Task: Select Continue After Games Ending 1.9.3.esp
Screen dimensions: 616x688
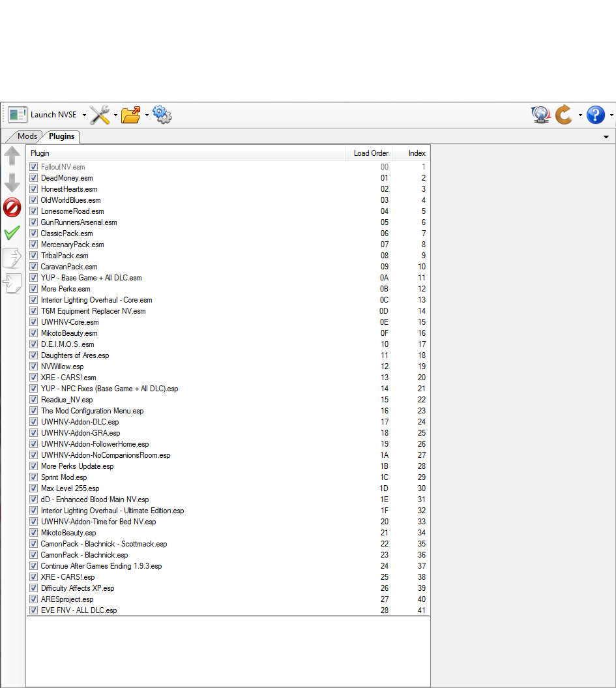Action: 228,565
